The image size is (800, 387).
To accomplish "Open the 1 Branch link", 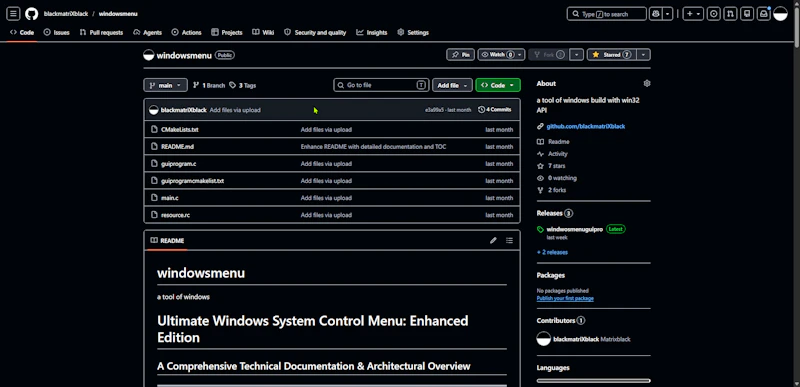I will (209, 85).
